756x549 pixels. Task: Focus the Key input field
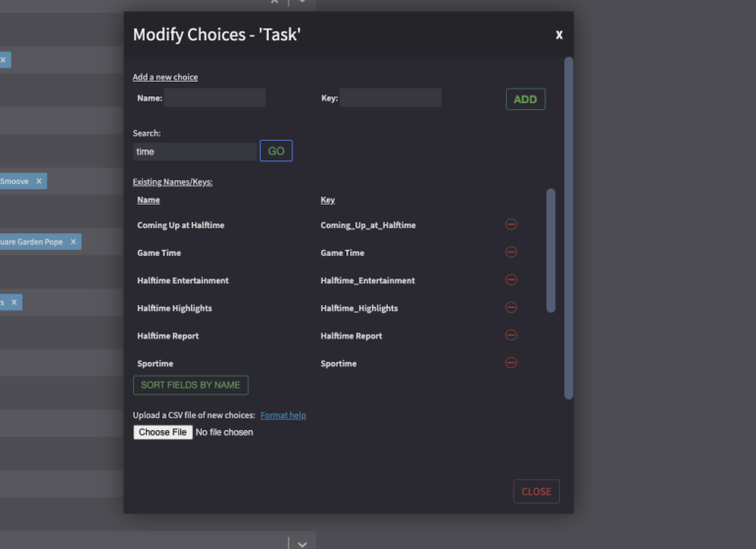(391, 97)
